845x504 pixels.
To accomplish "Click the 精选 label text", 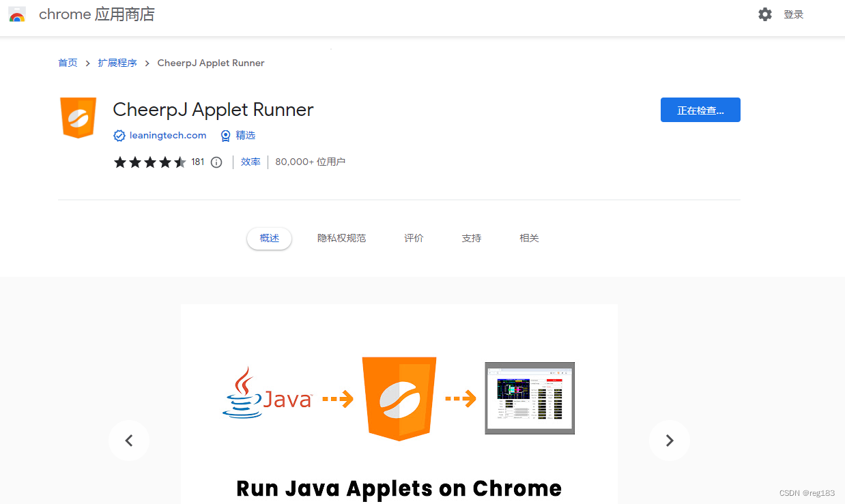I will (246, 136).
